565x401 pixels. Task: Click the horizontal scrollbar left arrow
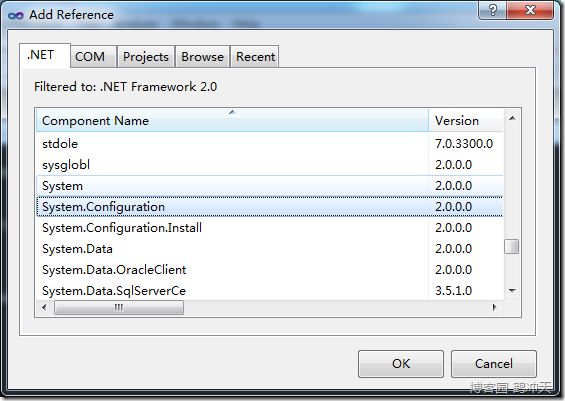44,307
